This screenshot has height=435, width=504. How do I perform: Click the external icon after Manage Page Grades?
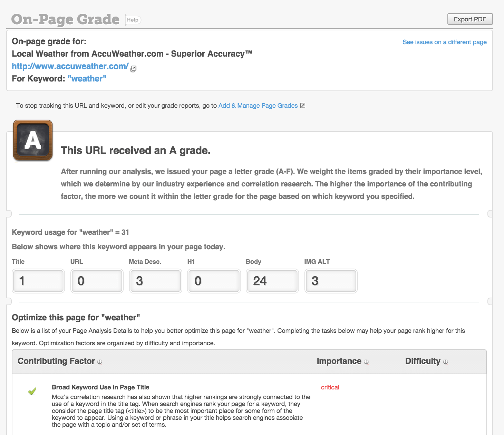pyautogui.click(x=303, y=105)
